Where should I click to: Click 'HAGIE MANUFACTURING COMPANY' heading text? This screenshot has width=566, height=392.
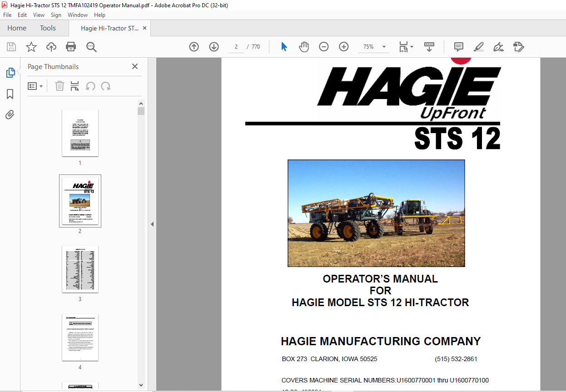coord(381,341)
